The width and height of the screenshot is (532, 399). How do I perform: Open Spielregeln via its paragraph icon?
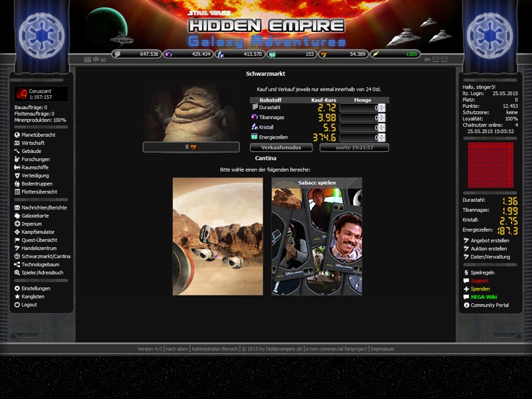pos(466,273)
